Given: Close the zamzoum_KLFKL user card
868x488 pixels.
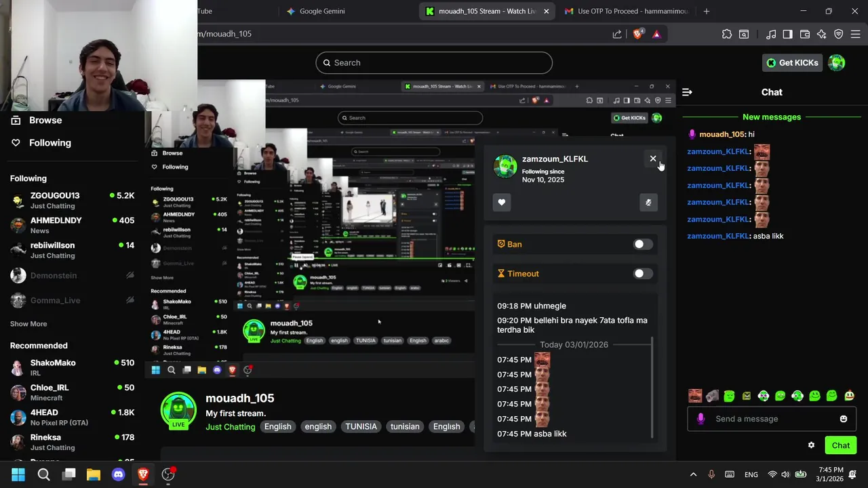Looking at the screenshot, I should tap(653, 159).
